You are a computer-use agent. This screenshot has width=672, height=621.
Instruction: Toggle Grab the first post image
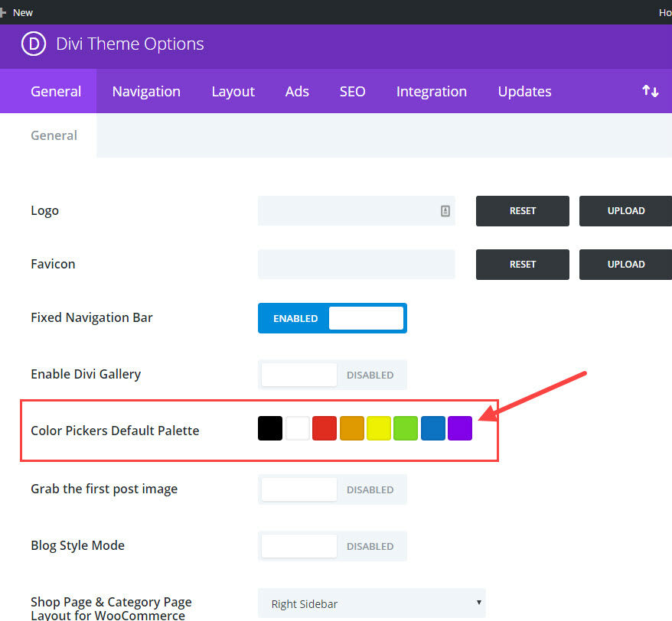[x=332, y=489]
